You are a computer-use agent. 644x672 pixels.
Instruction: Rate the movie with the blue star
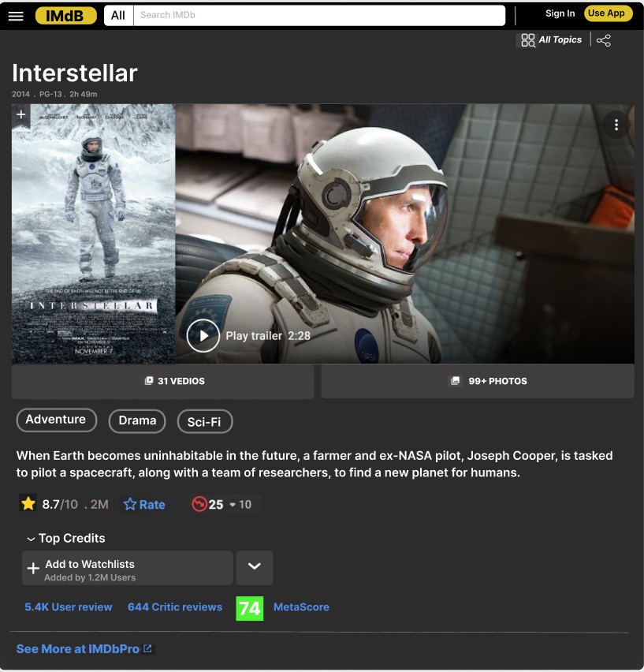144,505
